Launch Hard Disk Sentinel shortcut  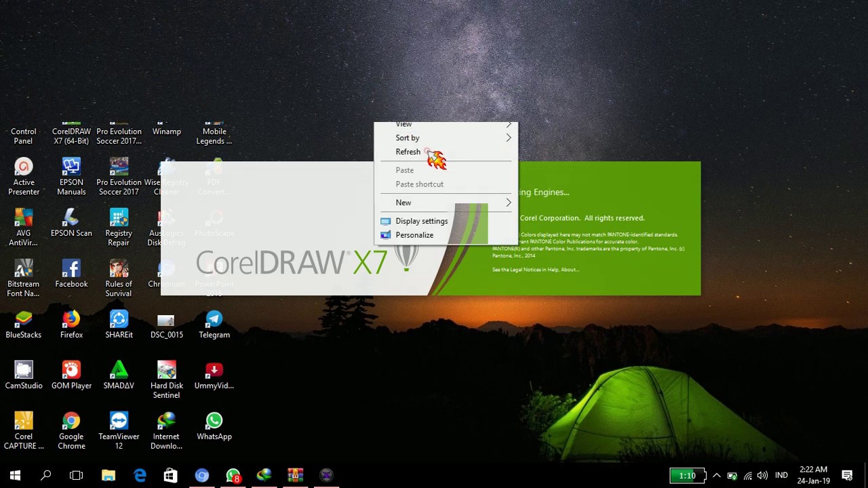point(166,380)
